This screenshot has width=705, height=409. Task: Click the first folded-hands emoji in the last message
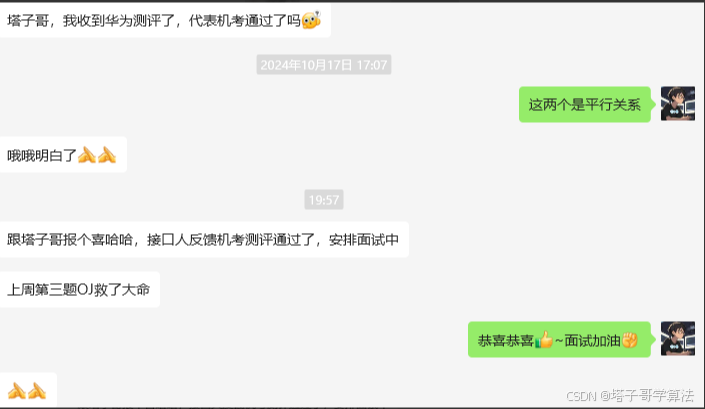coord(17,391)
